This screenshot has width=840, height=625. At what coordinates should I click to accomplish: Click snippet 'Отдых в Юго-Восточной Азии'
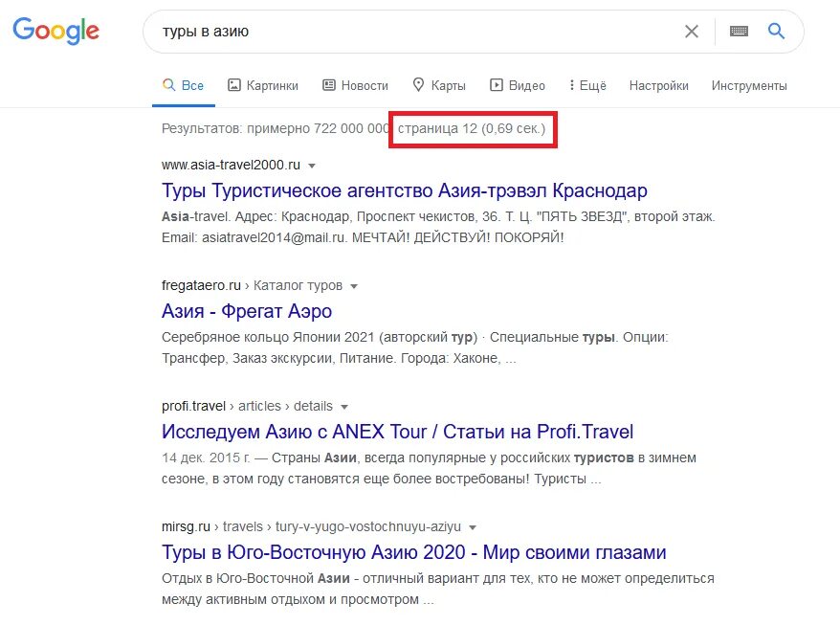pyautogui.click(x=255, y=578)
